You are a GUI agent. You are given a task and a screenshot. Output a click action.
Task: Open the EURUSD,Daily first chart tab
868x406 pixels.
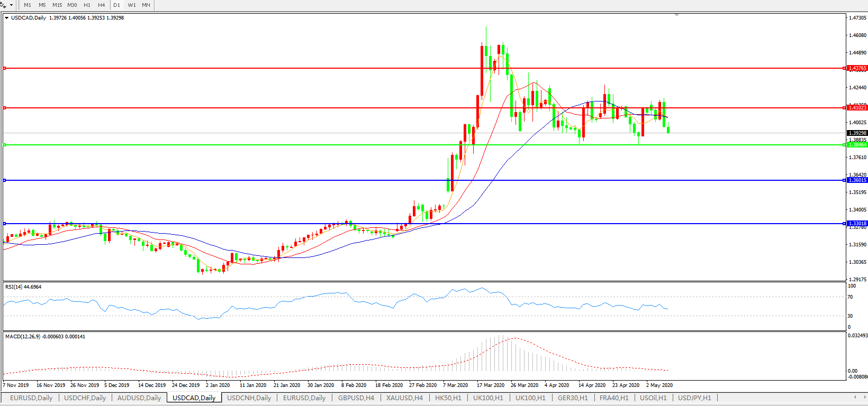pyautogui.click(x=31, y=398)
